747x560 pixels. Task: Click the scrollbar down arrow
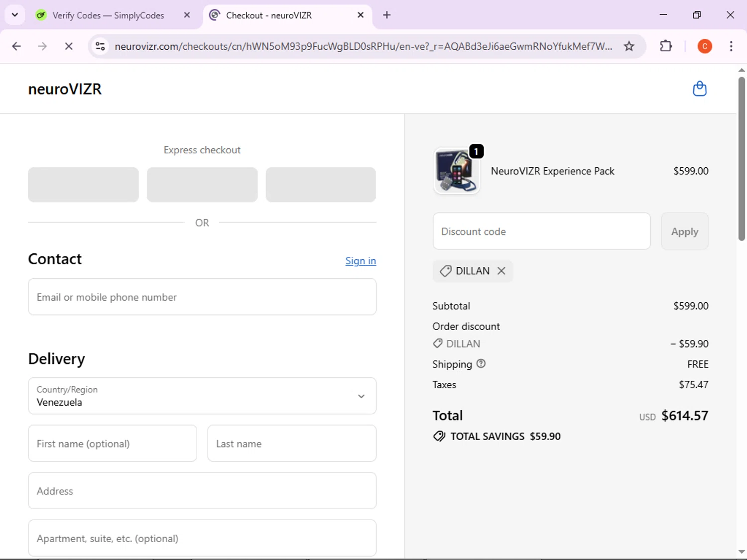[742, 552]
